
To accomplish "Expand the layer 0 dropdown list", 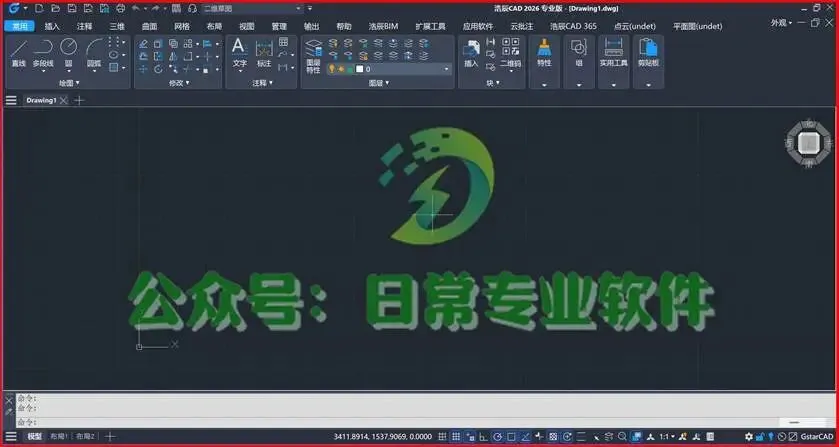I will pos(446,69).
